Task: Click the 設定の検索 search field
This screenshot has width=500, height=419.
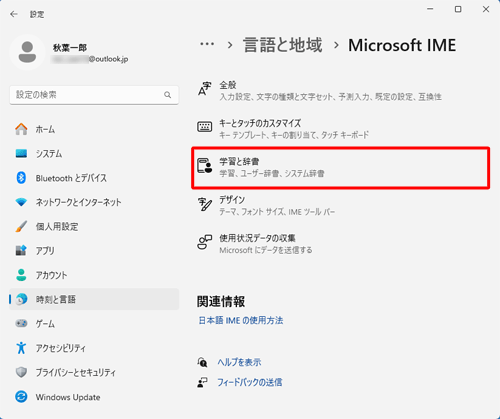Action: [x=94, y=95]
